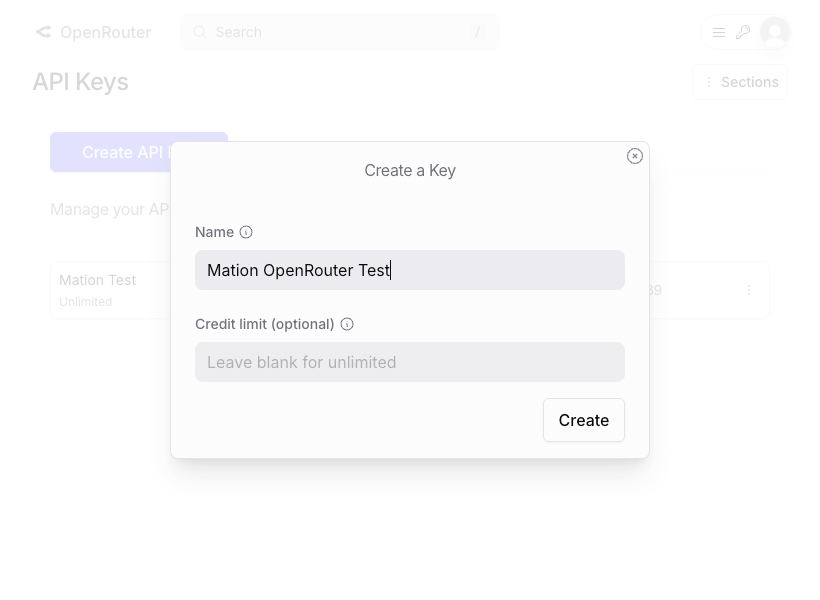Click the Search box in header
The width and height of the screenshot is (820, 600).
[340, 32]
